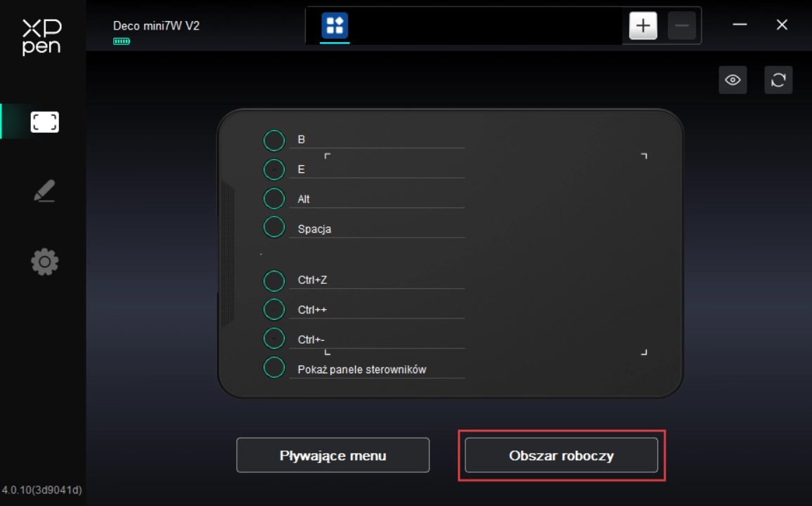Open the pen settings section in sidebar
Image resolution: width=812 pixels, height=506 pixels.
pos(44,191)
